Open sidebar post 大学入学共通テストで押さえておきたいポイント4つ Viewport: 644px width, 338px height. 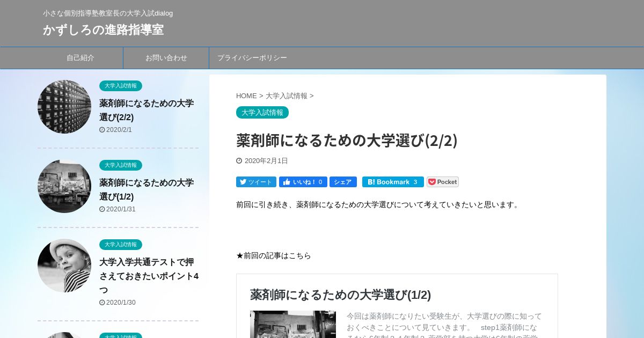(x=149, y=276)
